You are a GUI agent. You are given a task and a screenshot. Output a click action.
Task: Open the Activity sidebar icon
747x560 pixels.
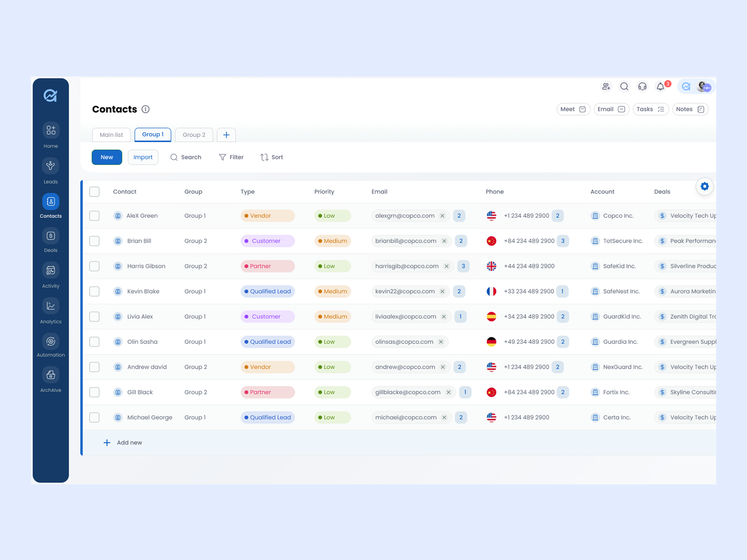pyautogui.click(x=51, y=270)
